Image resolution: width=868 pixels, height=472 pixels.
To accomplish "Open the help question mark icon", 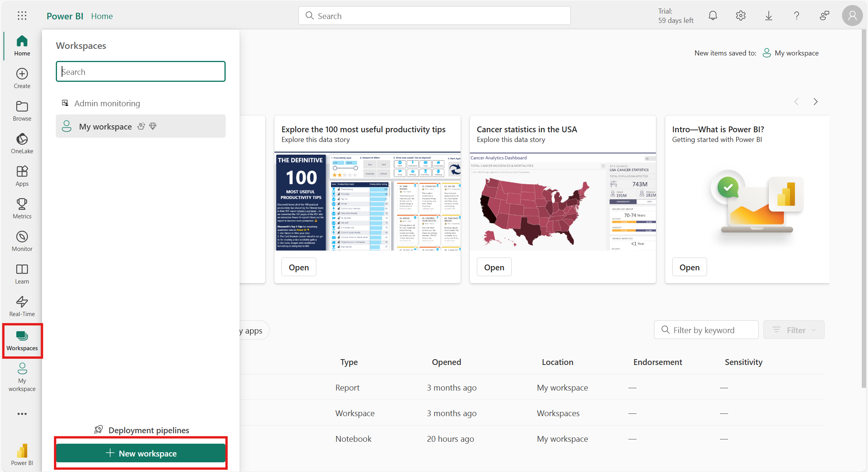I will 796,16.
